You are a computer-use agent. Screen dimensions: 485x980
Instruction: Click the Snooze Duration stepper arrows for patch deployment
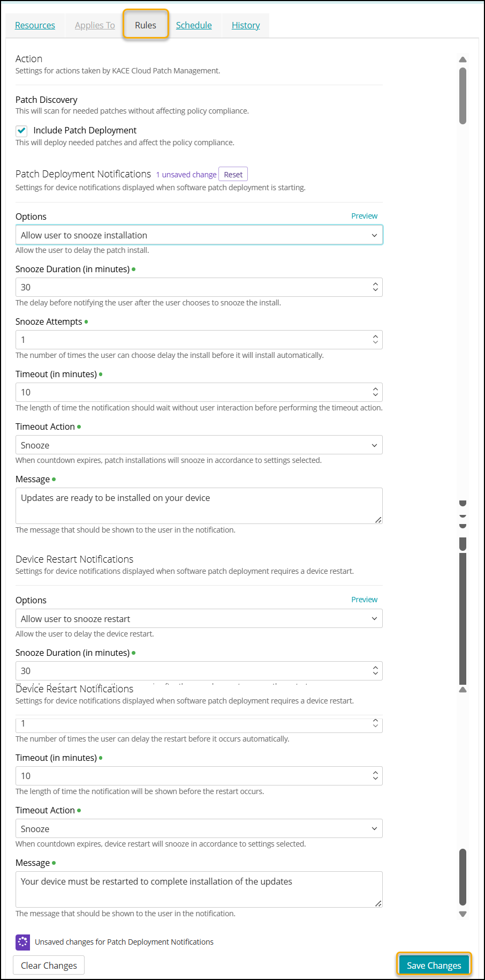(x=375, y=287)
